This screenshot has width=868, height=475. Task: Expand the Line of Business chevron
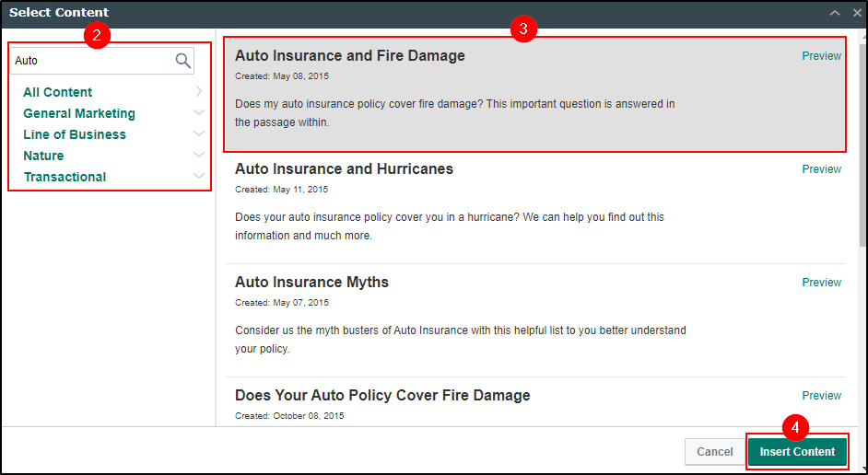tap(199, 133)
